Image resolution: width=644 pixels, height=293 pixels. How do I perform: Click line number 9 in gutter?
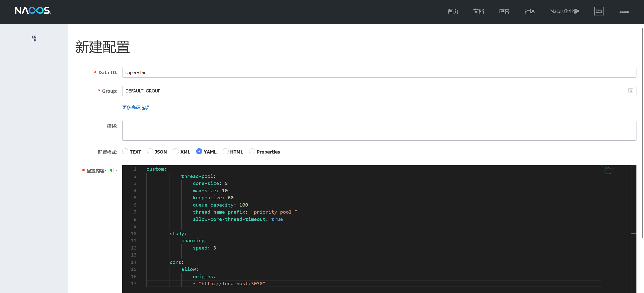pos(135,226)
